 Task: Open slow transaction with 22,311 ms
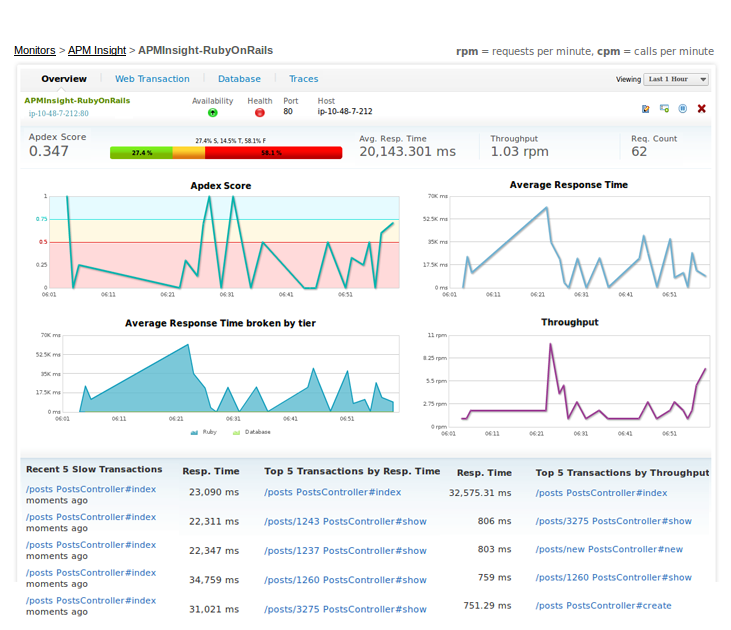tap(91, 517)
